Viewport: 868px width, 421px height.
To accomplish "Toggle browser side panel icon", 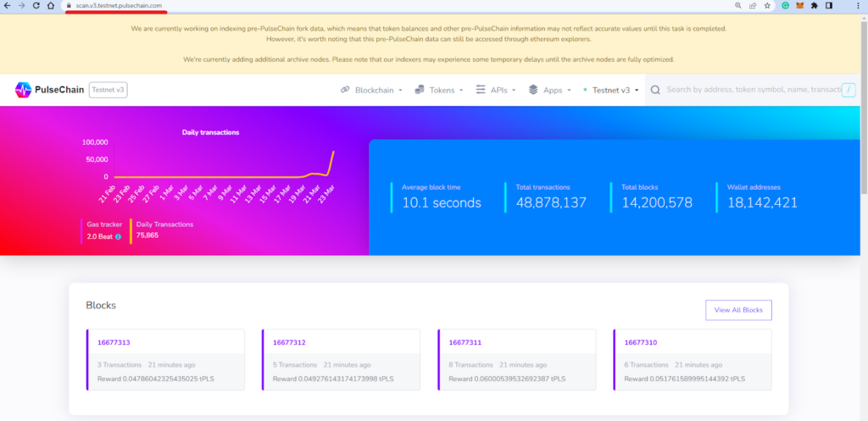I will (829, 6).
